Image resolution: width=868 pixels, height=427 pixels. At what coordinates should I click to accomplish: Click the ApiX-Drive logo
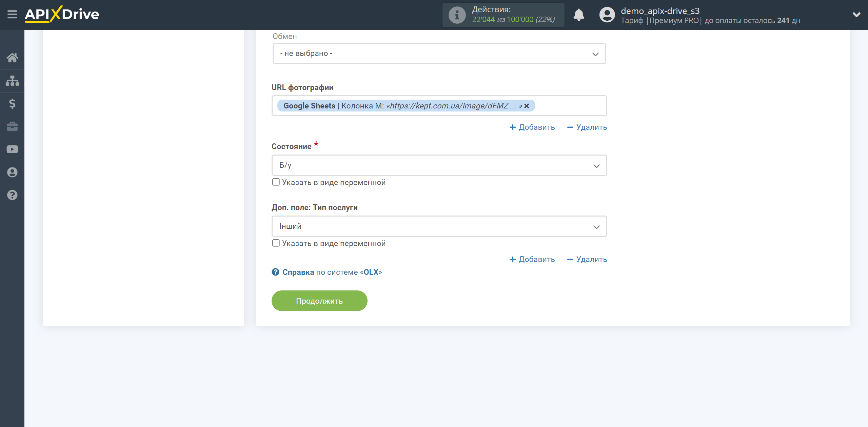62,14
